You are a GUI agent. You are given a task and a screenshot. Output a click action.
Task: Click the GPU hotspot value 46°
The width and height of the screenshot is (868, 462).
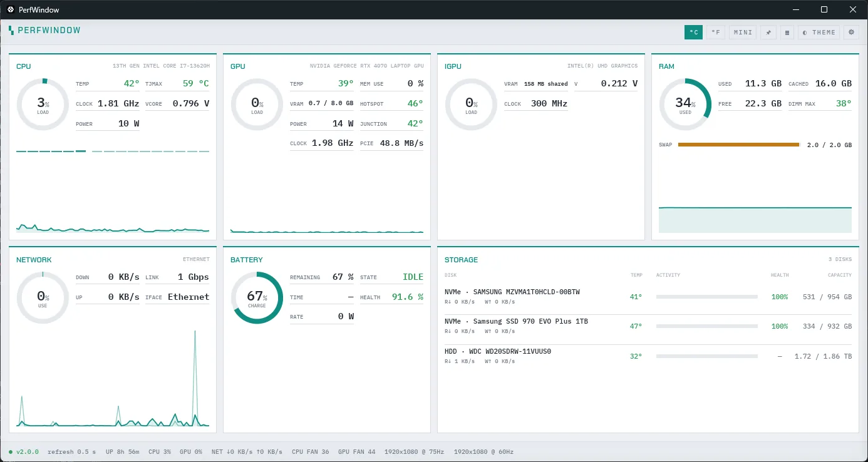[x=415, y=103]
